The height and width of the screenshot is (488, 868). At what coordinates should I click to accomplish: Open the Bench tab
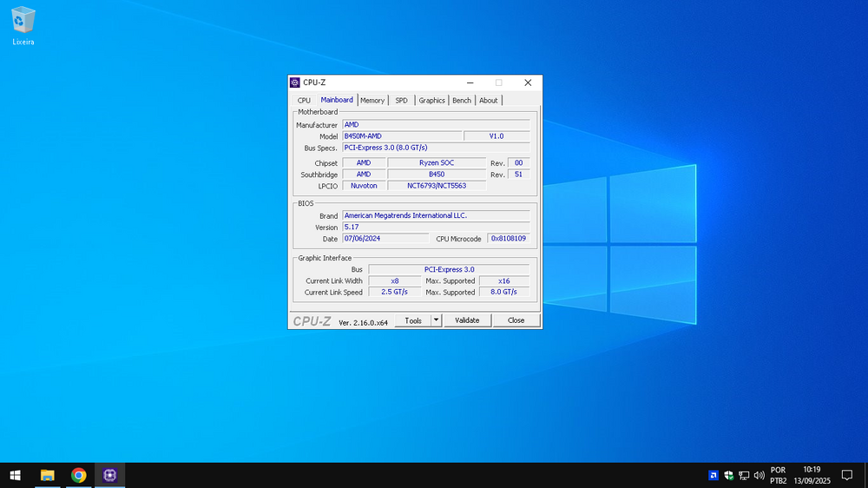click(x=462, y=101)
